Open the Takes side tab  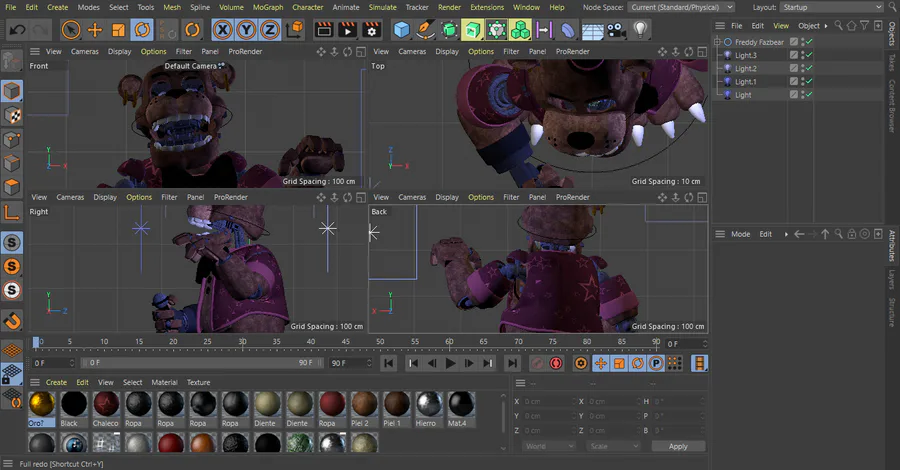891,63
